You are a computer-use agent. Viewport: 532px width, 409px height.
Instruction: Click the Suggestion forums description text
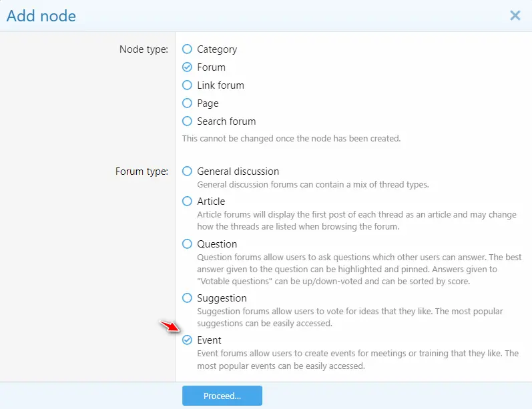(350, 318)
